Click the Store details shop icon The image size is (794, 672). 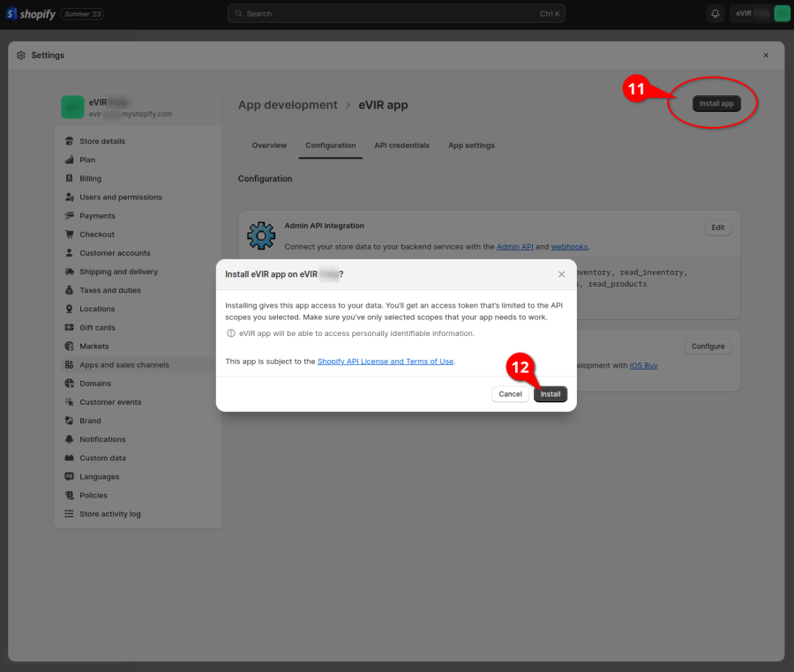pos(70,141)
